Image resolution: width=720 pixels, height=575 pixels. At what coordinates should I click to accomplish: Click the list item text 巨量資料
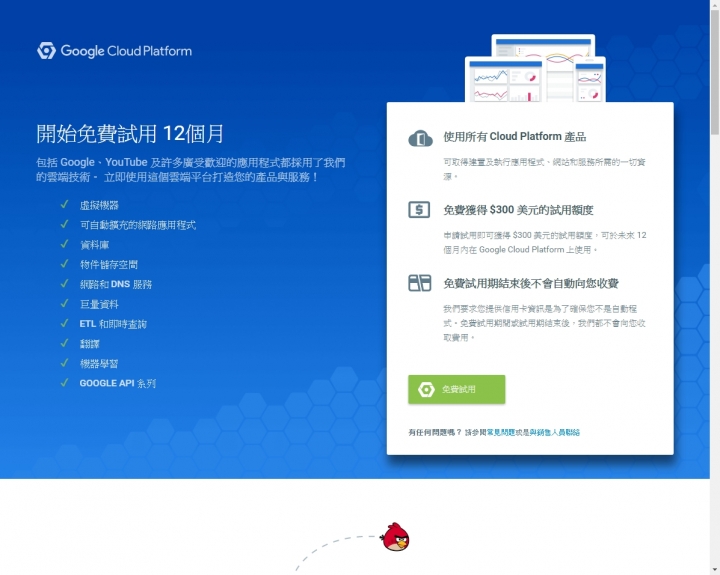99,304
